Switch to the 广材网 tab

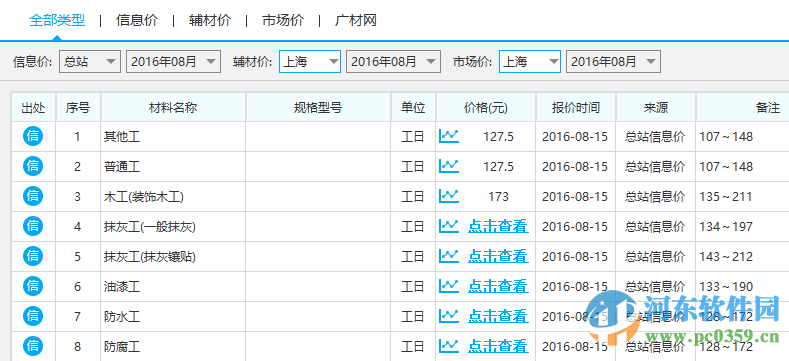click(356, 21)
